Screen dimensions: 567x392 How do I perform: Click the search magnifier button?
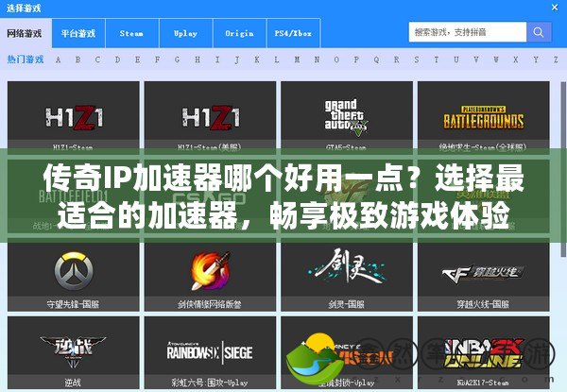(x=539, y=32)
